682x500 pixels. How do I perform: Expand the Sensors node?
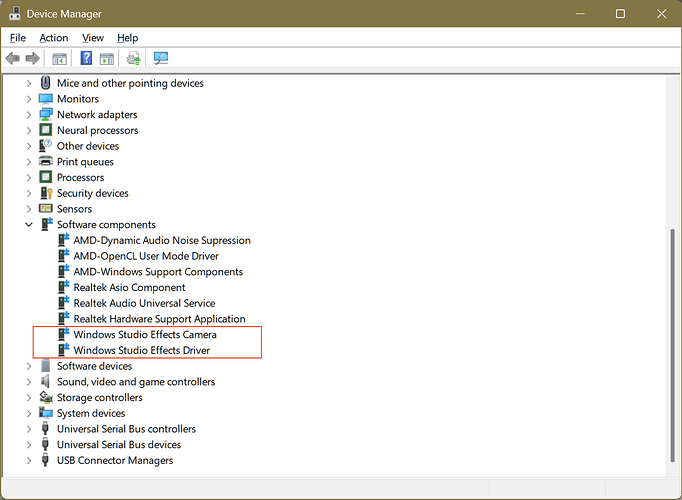pyautogui.click(x=29, y=209)
